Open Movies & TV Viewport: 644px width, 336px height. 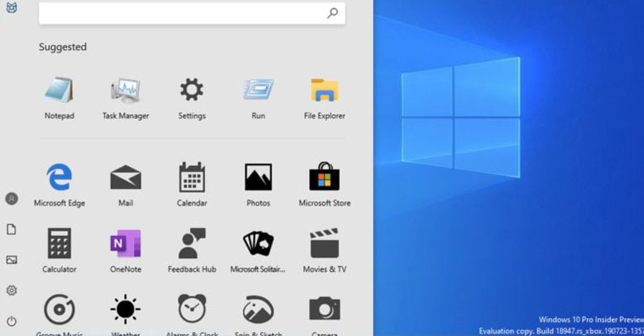[325, 251]
